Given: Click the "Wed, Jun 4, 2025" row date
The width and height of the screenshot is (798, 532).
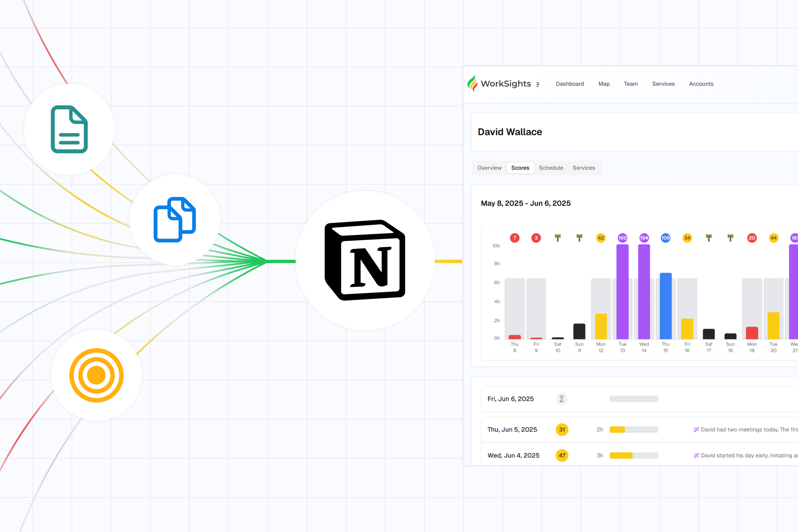Looking at the screenshot, I should (514, 456).
